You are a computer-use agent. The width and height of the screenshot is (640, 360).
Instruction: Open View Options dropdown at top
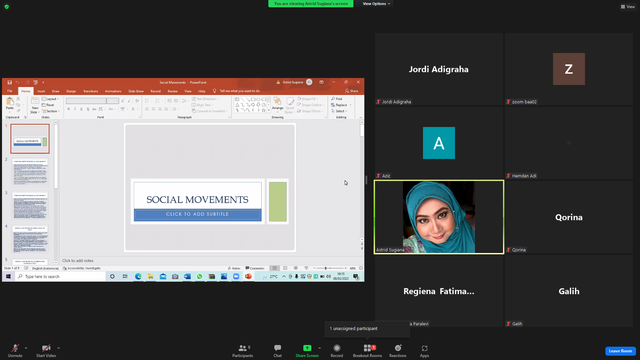(x=376, y=4)
